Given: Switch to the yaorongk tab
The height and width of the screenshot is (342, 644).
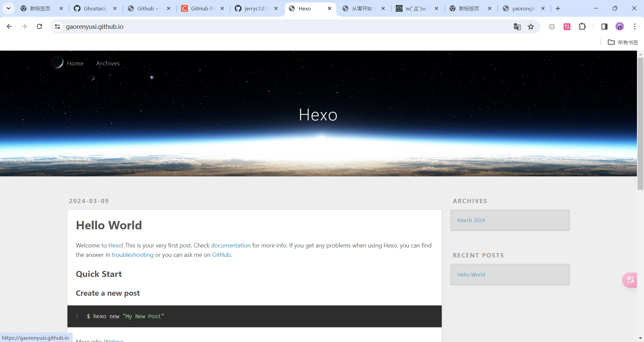Looking at the screenshot, I should coord(523,8).
